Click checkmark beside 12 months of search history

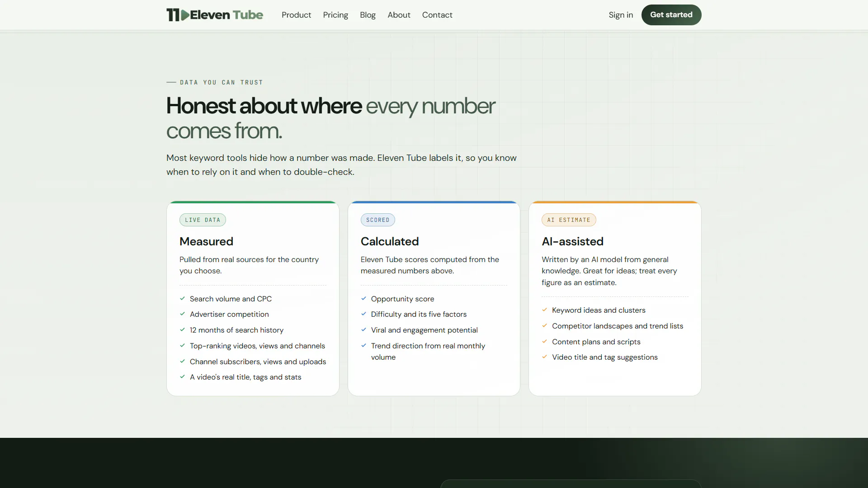pos(183,329)
